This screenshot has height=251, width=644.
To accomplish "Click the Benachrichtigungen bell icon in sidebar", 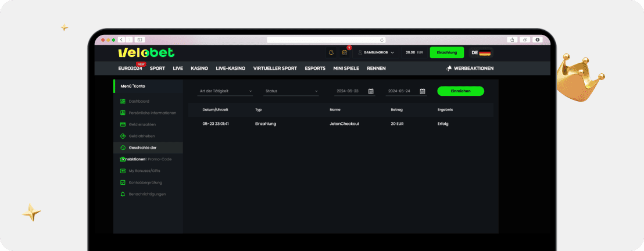I will click(123, 194).
